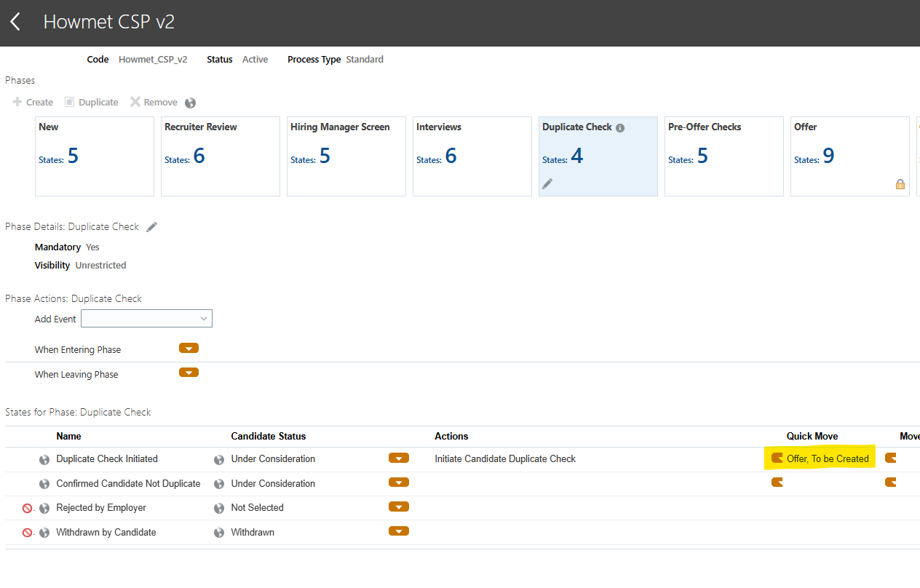Click the lock icon on Offer card
This screenshot has width=920, height=588.
pyautogui.click(x=900, y=184)
